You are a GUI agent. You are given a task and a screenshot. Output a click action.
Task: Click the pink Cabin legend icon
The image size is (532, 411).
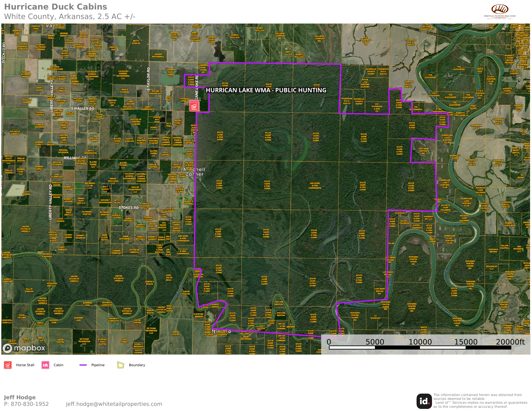coord(45,365)
